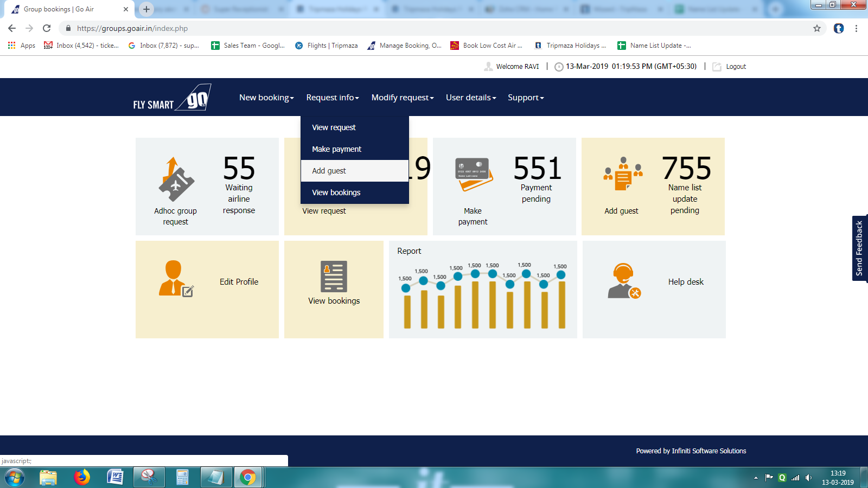Expand the New booking dropdown menu
This screenshot has width=868, height=488.
pos(266,98)
